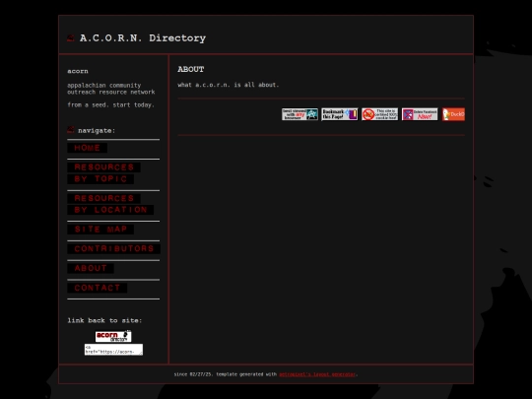This screenshot has width=532, height=399.
Task: Click the 'Bookmark this Page' badge
Action: [340, 114]
